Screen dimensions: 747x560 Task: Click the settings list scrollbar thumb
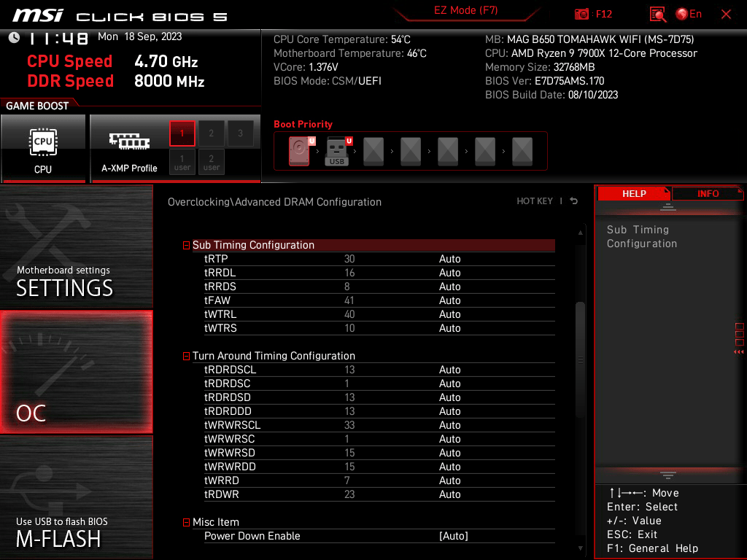580,359
